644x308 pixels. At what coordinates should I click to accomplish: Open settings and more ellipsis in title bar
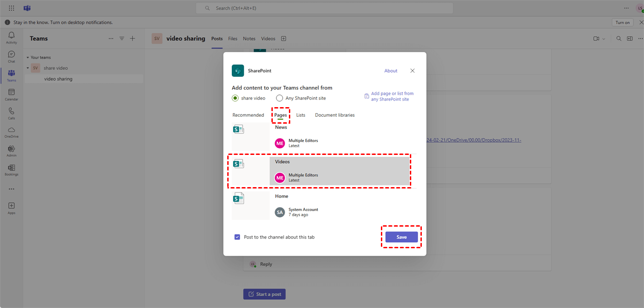tap(626, 8)
